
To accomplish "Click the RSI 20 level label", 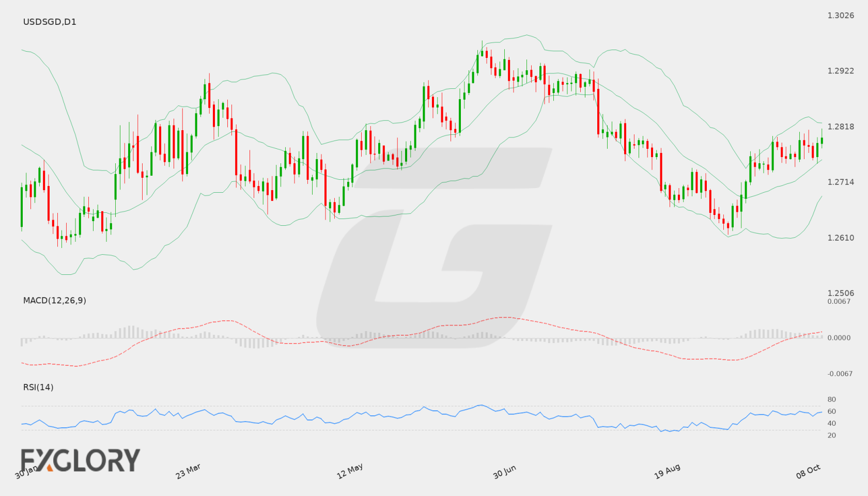I will (x=832, y=435).
